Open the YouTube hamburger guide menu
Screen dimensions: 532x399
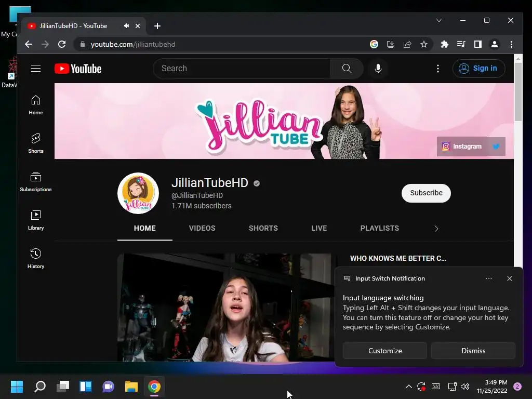point(36,69)
